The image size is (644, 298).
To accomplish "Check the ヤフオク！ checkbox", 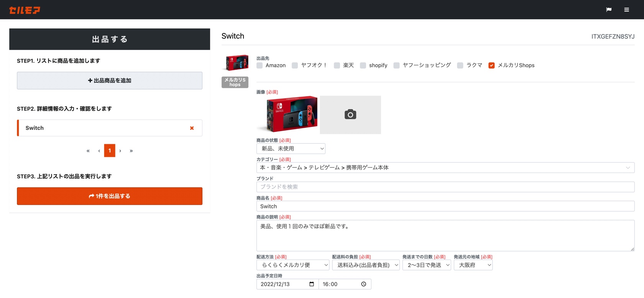I will coord(295,66).
